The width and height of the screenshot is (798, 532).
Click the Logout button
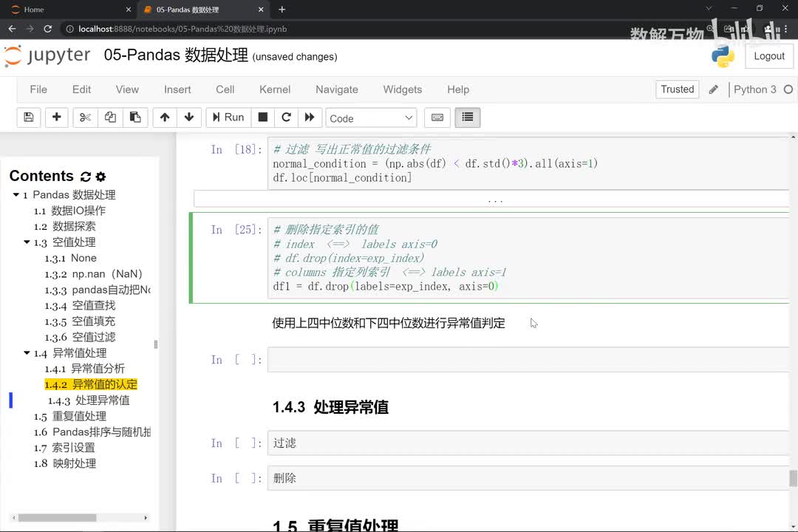point(768,56)
